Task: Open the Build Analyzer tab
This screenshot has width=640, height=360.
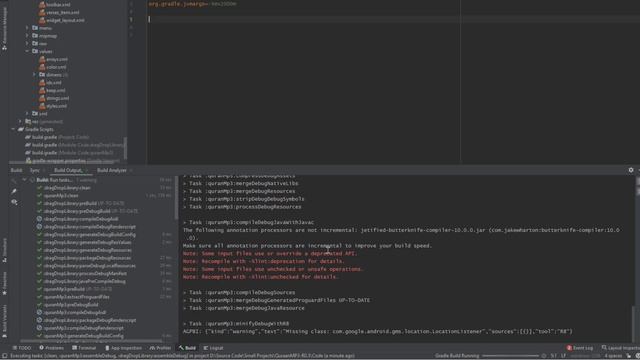Action: tap(112, 170)
